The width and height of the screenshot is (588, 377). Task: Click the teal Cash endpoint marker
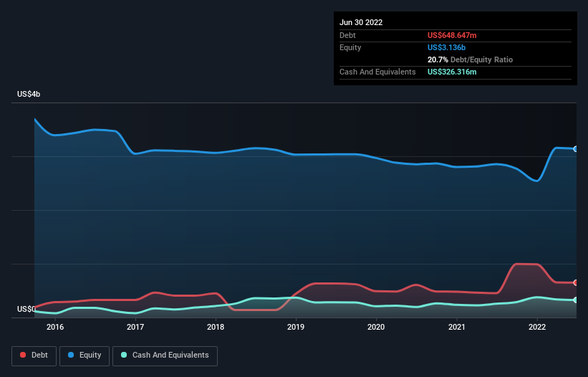(x=576, y=300)
